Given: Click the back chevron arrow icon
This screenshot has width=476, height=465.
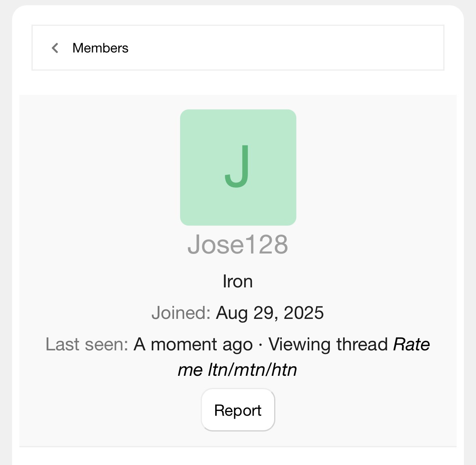Looking at the screenshot, I should 55,48.
